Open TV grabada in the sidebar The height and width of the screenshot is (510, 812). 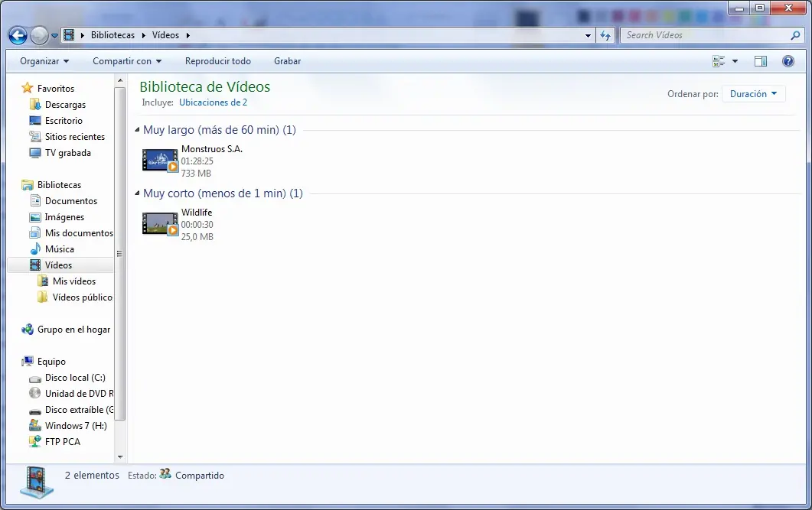68,153
